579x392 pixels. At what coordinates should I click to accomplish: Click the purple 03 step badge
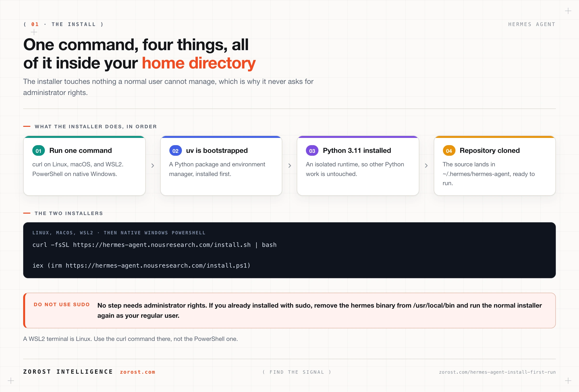[x=312, y=151]
